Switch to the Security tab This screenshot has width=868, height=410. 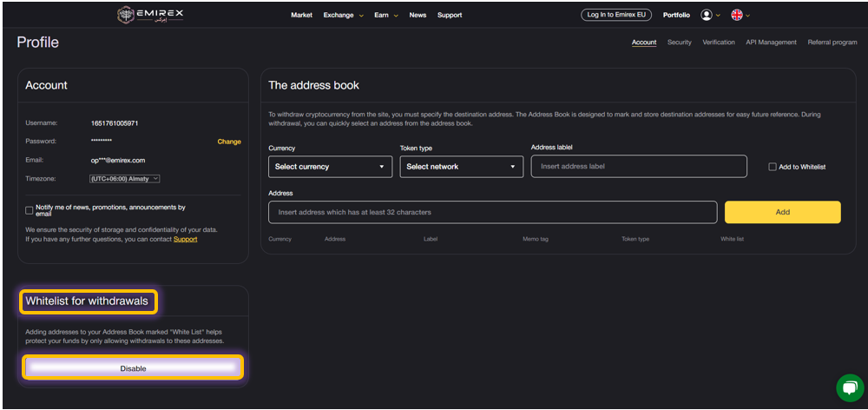tap(680, 42)
